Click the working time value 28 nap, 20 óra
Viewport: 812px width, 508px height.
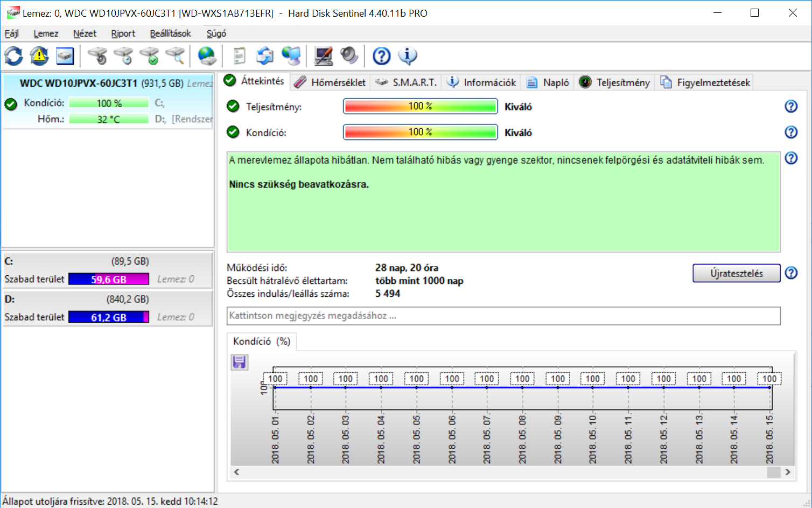pyautogui.click(x=407, y=268)
